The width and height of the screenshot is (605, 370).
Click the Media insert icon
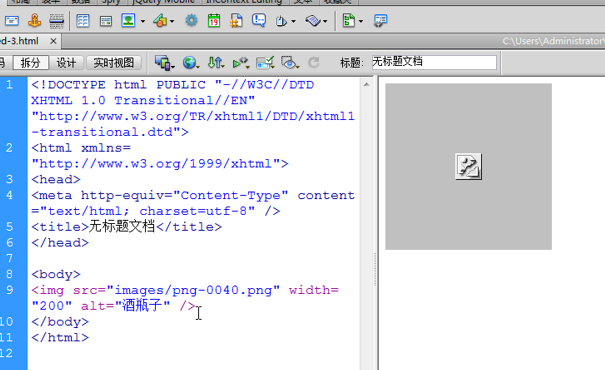click(160, 20)
